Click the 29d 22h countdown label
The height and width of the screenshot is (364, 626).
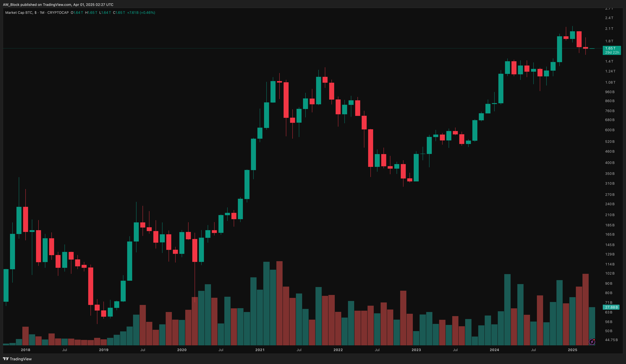[x=612, y=52]
